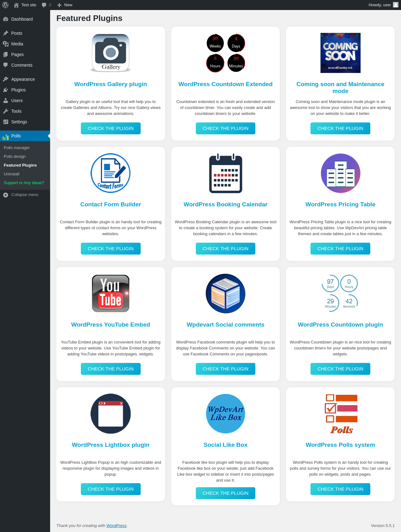
Task: Click the Comments icon in sidebar
Action: (x=6, y=65)
